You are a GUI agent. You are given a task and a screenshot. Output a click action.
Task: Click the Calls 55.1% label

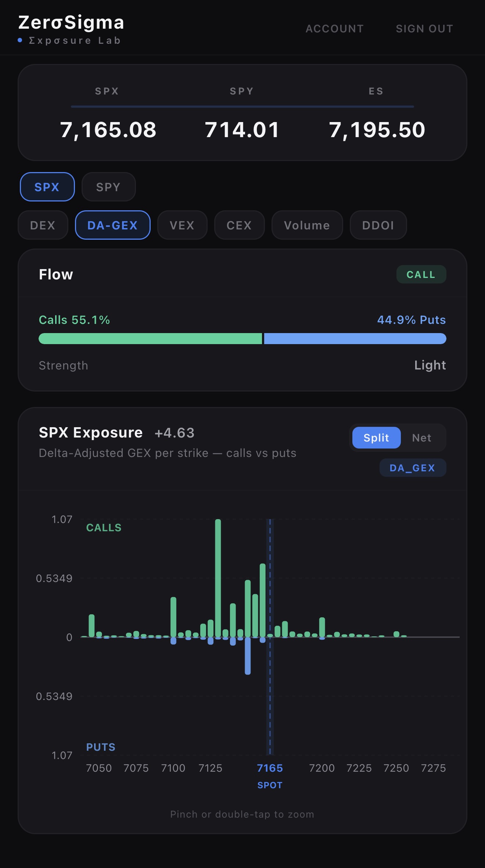(75, 320)
